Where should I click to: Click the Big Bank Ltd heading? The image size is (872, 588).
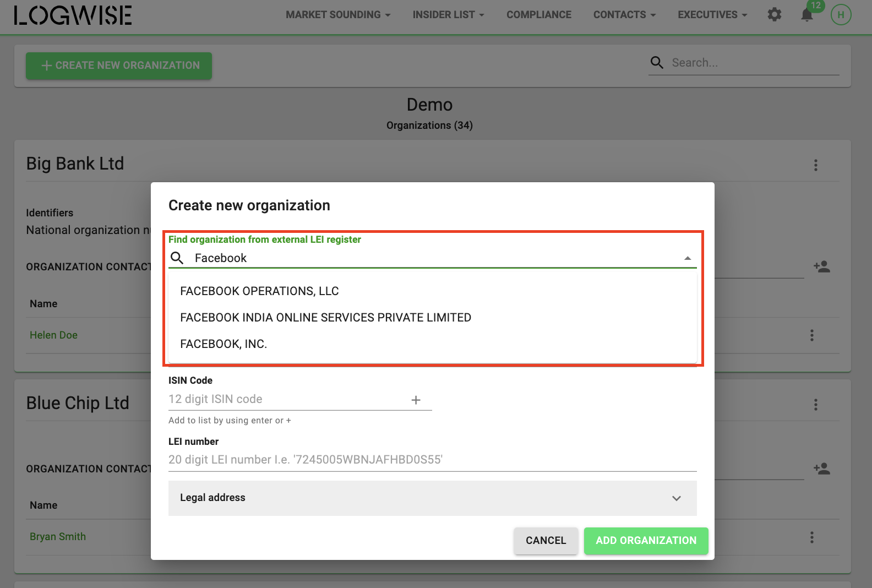click(x=75, y=164)
